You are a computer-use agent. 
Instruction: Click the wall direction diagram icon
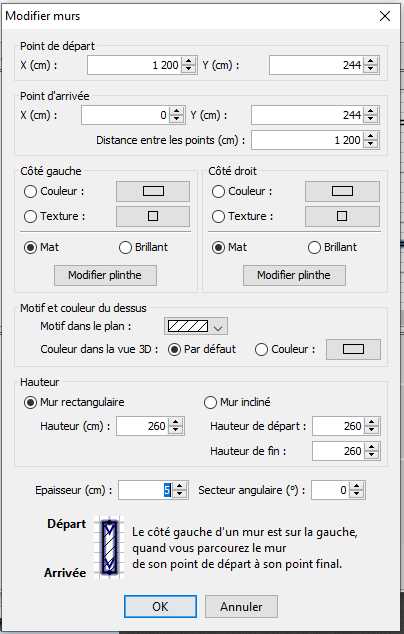pos(109,547)
